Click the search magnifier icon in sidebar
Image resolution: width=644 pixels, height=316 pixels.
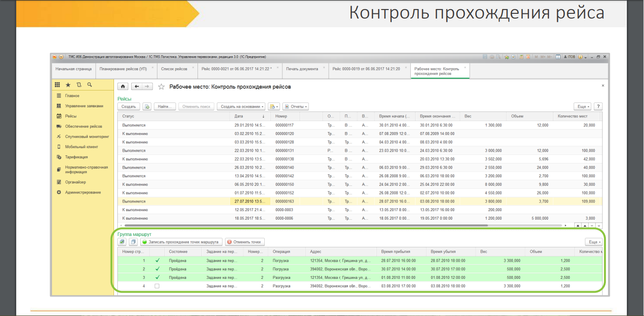click(89, 84)
